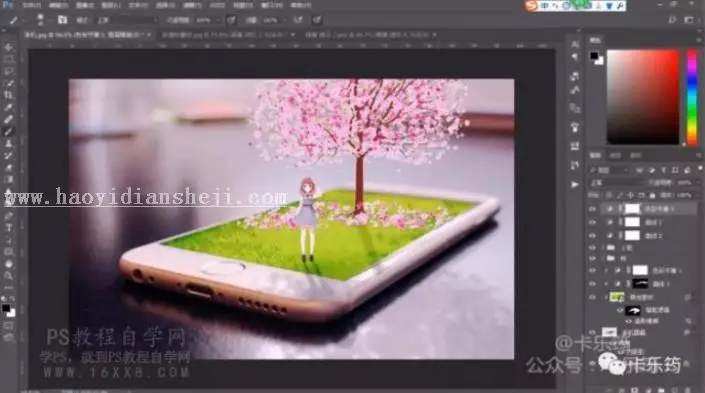Select the Rectangular Marquee tool
Screen dimensions: 705x393
click(x=9, y=59)
